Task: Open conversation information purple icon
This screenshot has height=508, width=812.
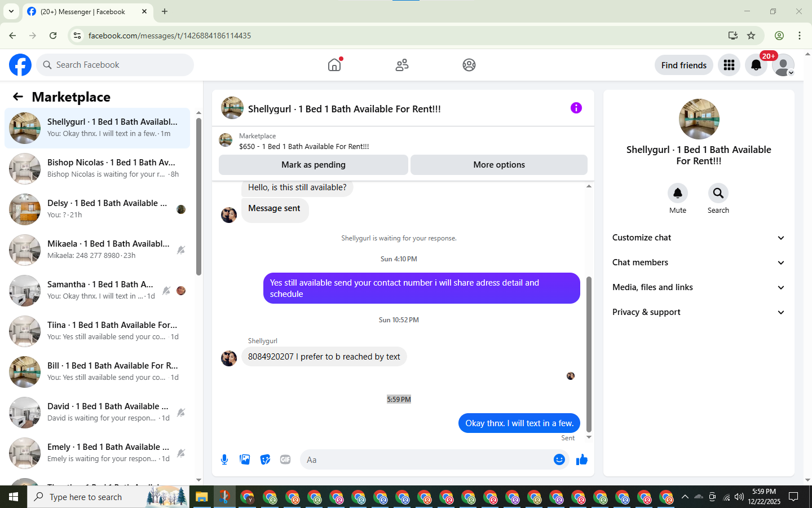Action: pos(576,108)
